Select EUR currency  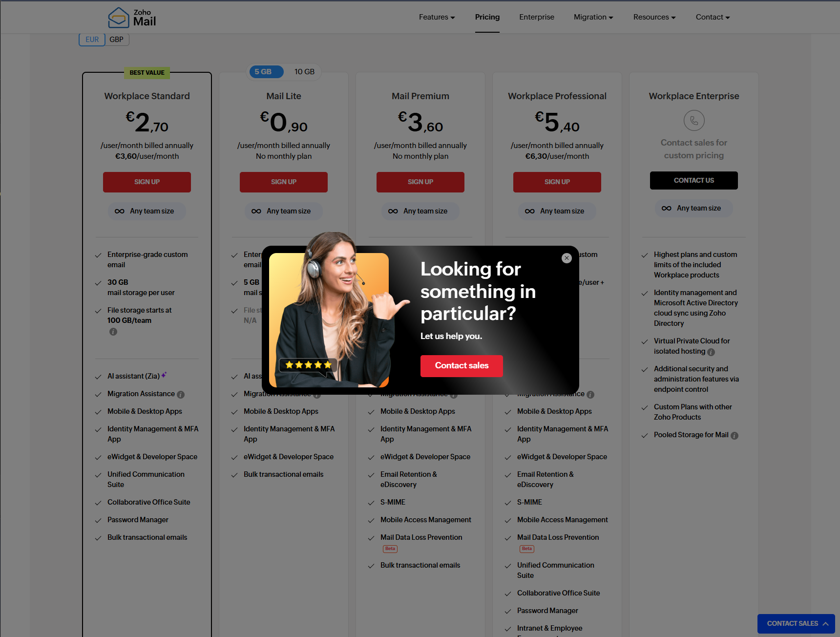(92, 40)
